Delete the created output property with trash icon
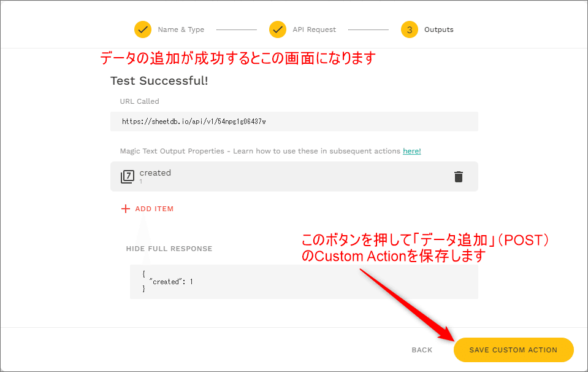Viewport: 588px width, 372px height. [458, 176]
